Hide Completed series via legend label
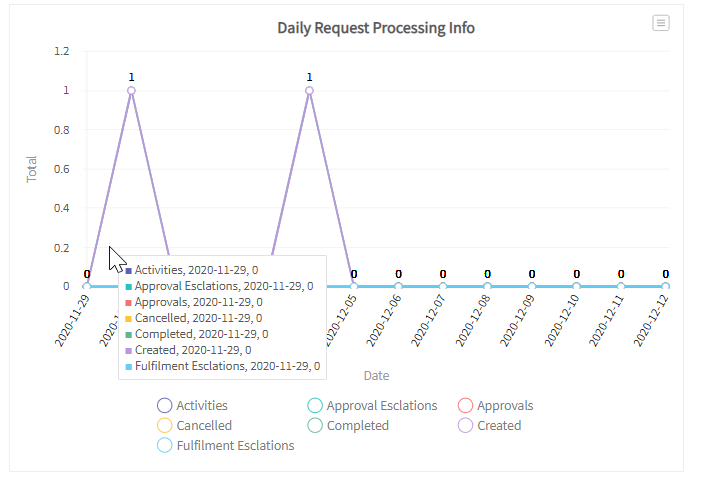Viewport: 701px width, 477px height. point(357,426)
